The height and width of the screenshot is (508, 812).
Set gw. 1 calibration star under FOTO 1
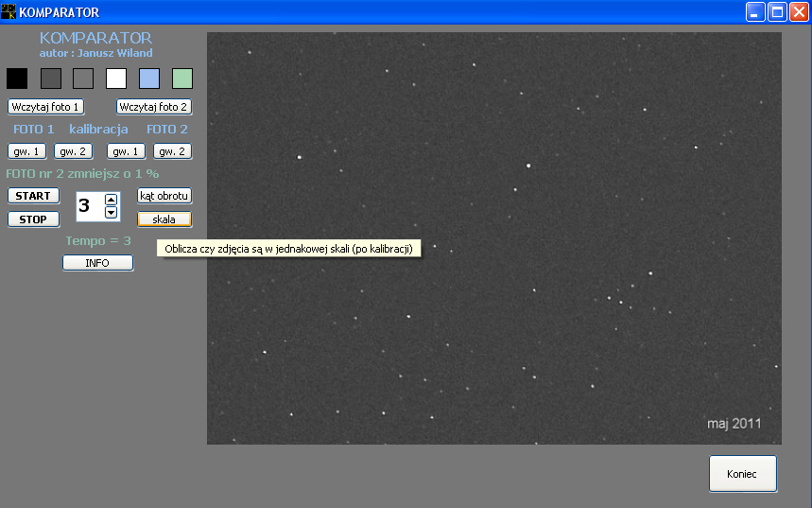[26, 151]
